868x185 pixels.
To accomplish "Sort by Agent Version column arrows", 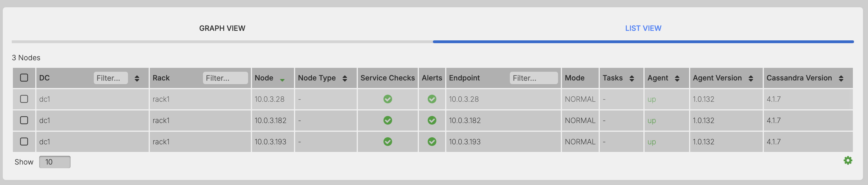I will (x=750, y=78).
